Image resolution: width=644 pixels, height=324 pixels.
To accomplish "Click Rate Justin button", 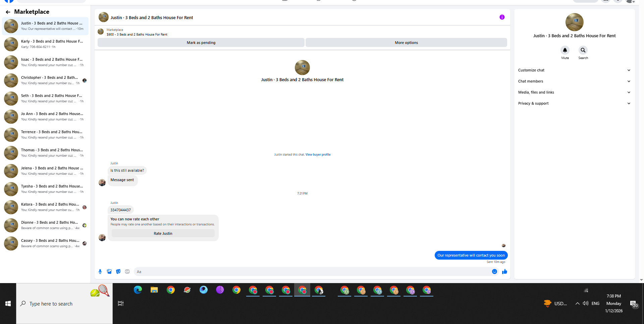I will tap(163, 233).
